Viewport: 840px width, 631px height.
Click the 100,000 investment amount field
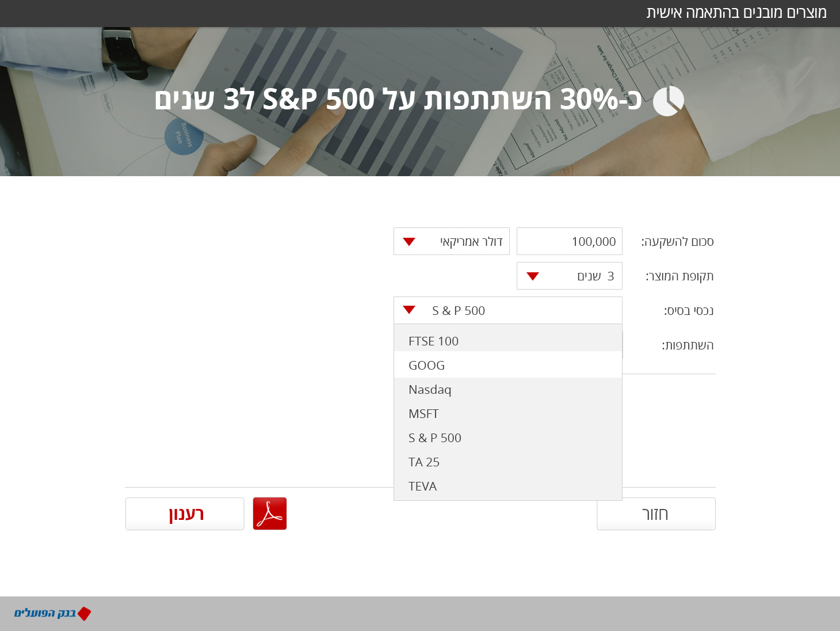(570, 241)
